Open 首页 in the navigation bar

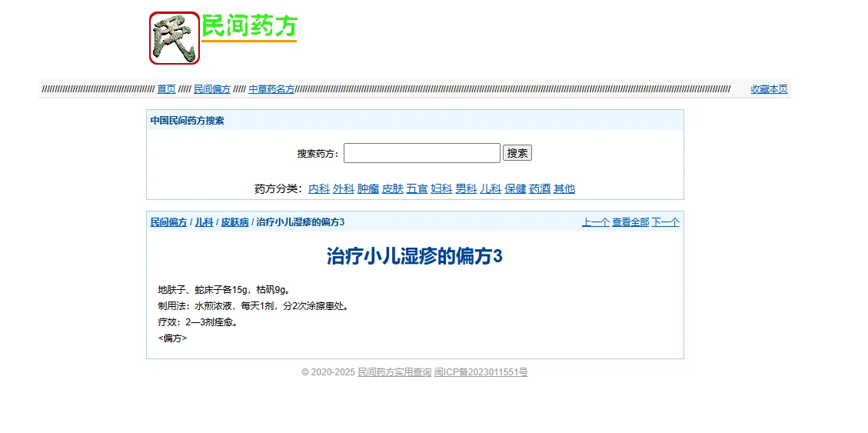coord(166,89)
